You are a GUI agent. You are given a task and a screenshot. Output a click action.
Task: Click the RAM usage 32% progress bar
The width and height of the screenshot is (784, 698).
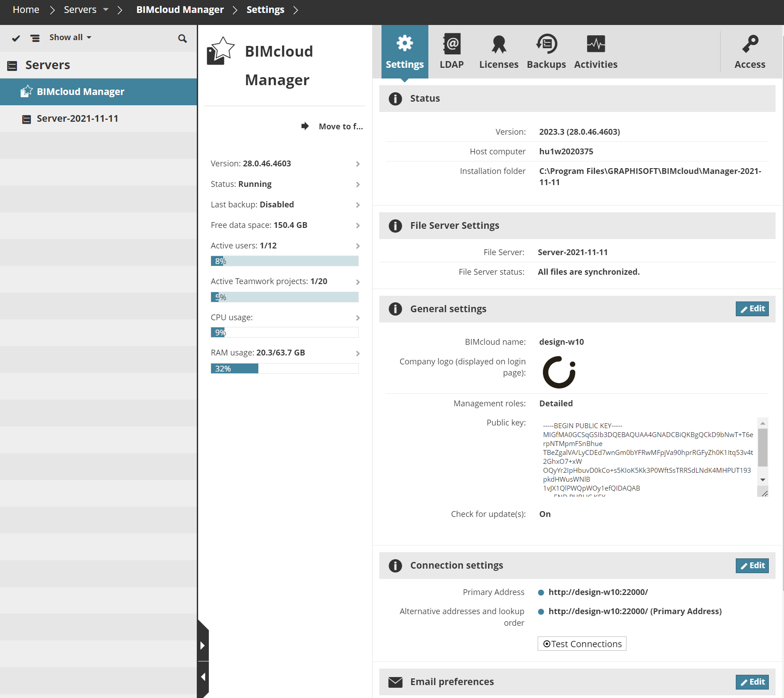285,368
